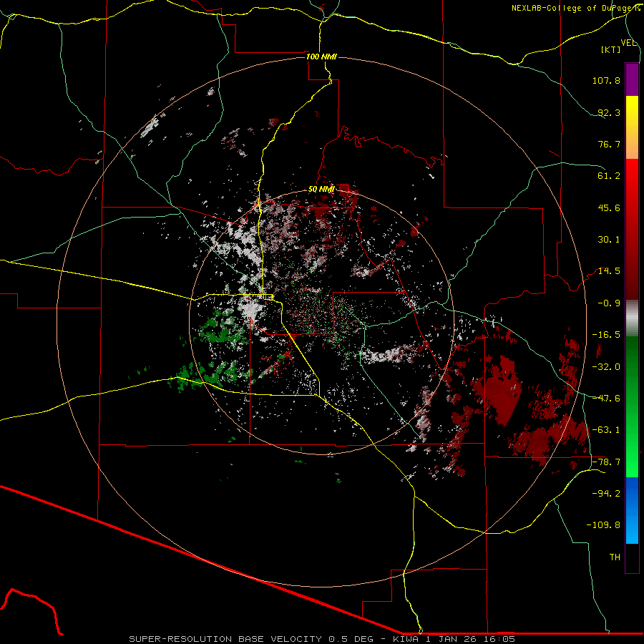Pick the 92.3 legend value
Screen dimensions: 644x644
(609, 112)
